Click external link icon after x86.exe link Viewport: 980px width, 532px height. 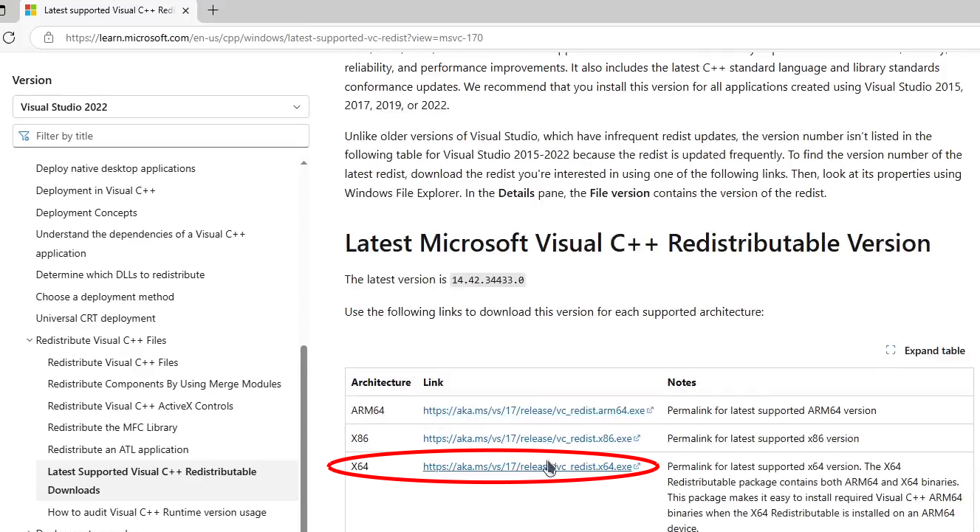637,438
